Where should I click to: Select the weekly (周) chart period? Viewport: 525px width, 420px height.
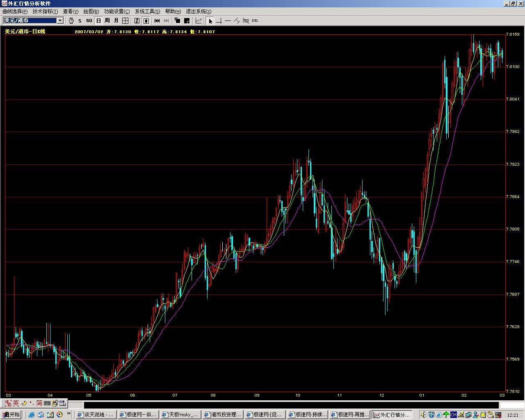pyautogui.click(x=107, y=21)
